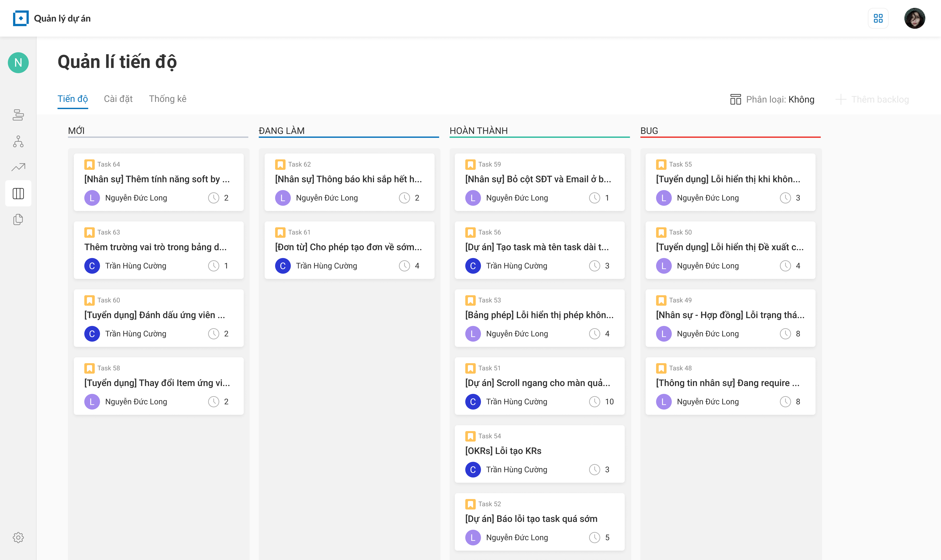
Task: Open Task 61 Cho phép tạo đơn title
Action: click(x=348, y=247)
